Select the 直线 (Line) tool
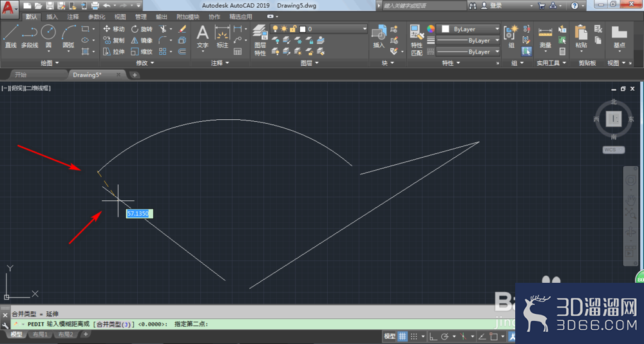This screenshot has width=644, height=344. [10, 36]
